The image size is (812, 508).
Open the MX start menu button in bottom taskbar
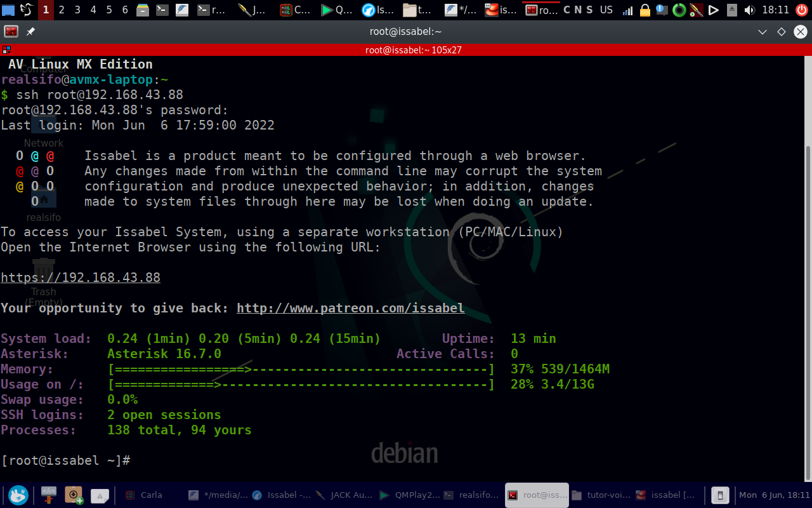(18, 495)
